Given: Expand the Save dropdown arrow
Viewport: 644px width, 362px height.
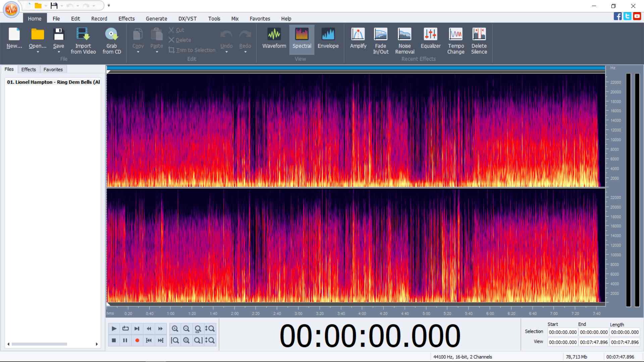Looking at the screenshot, I should [59, 52].
